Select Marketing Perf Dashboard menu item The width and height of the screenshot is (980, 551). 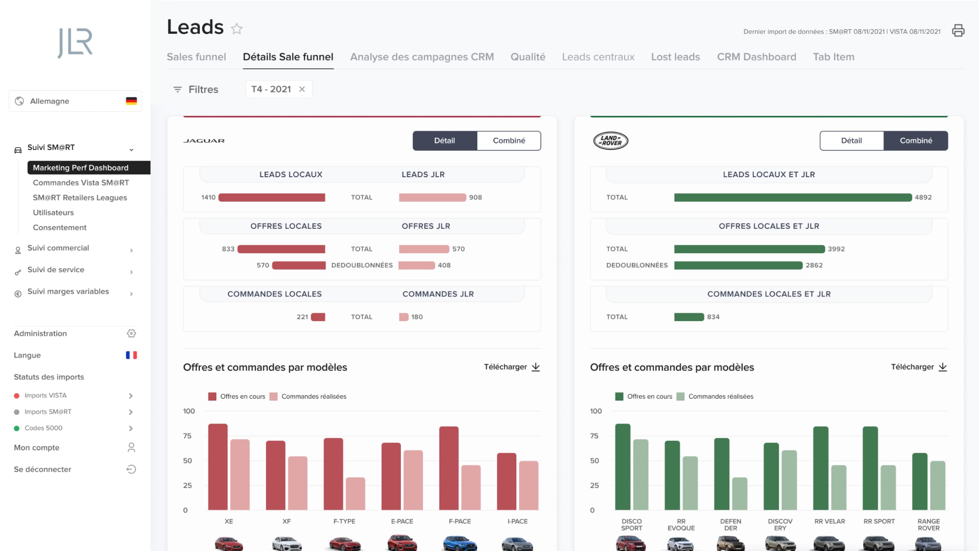tap(89, 168)
